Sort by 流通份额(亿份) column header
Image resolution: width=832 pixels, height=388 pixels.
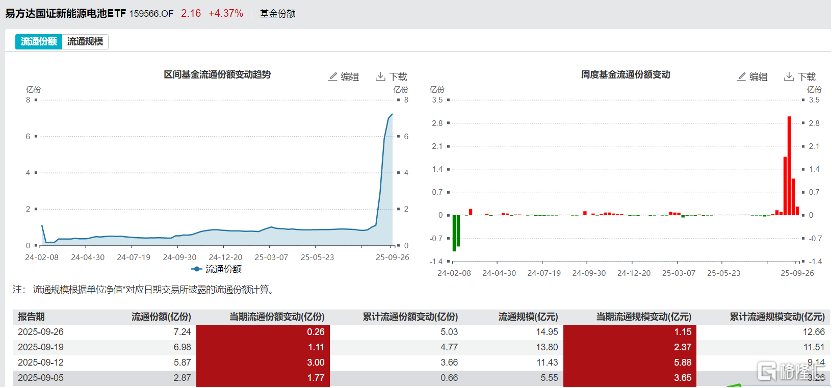tap(161, 317)
